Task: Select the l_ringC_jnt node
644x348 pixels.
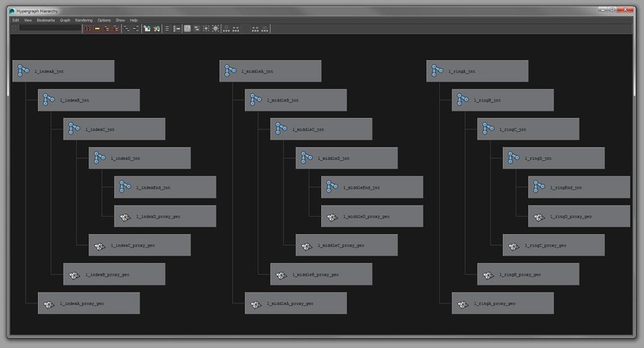Action: tap(528, 129)
